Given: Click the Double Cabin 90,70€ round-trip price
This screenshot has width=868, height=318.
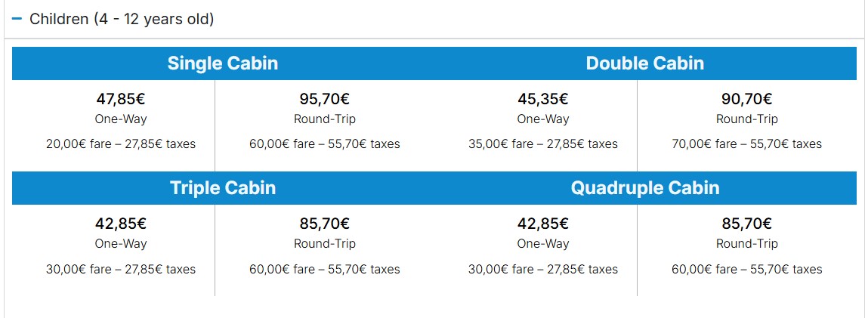Looking at the screenshot, I should tap(747, 99).
